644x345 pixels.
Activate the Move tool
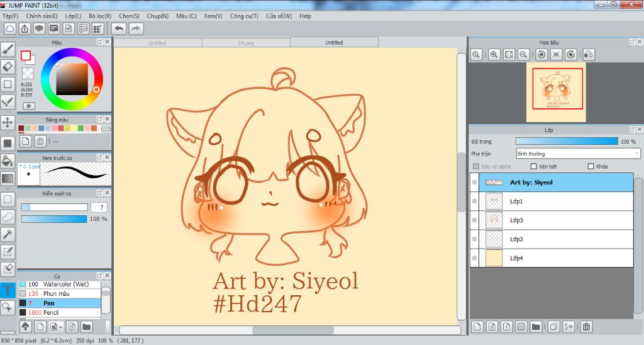click(x=8, y=123)
